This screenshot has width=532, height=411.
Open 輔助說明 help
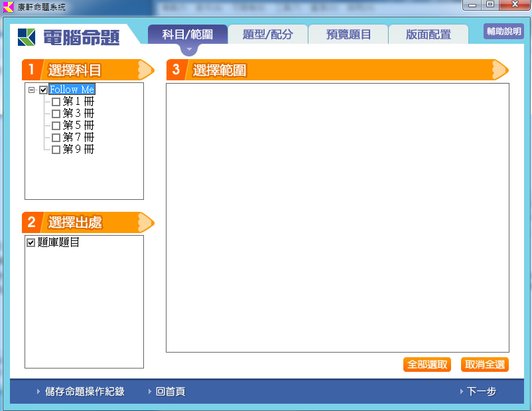click(503, 31)
